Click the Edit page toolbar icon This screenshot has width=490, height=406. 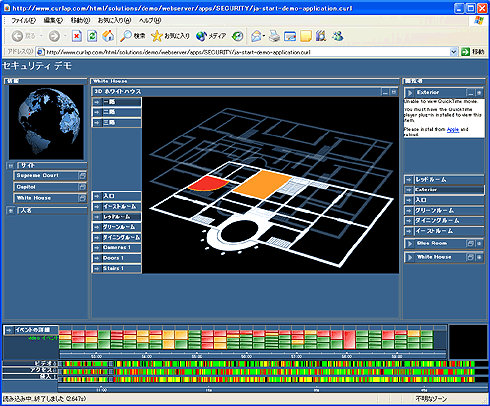pyautogui.click(x=290, y=36)
